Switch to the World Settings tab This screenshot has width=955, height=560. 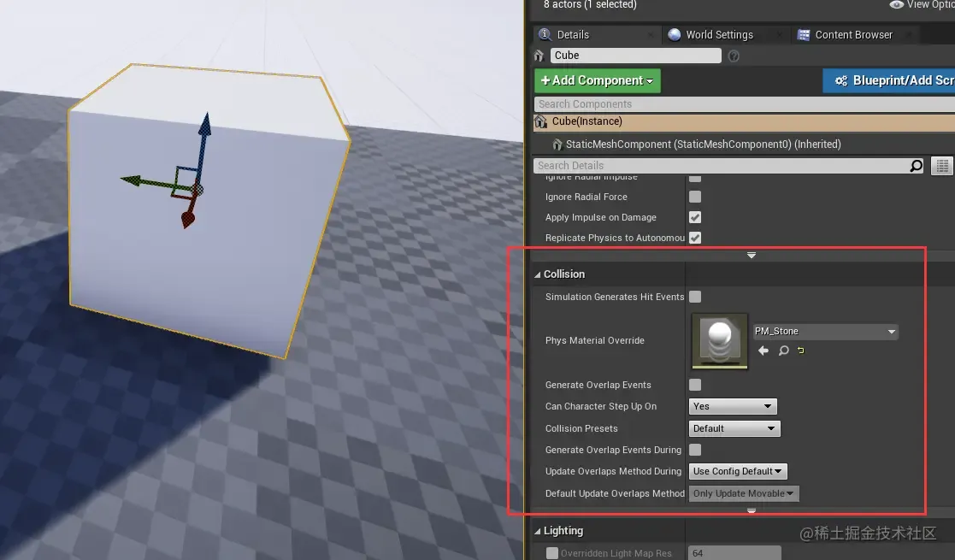point(719,35)
